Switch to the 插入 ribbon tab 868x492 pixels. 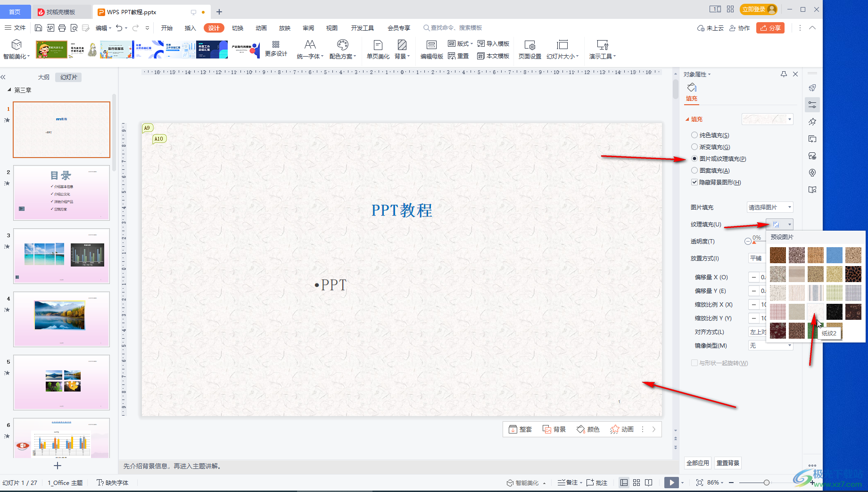(x=190, y=28)
